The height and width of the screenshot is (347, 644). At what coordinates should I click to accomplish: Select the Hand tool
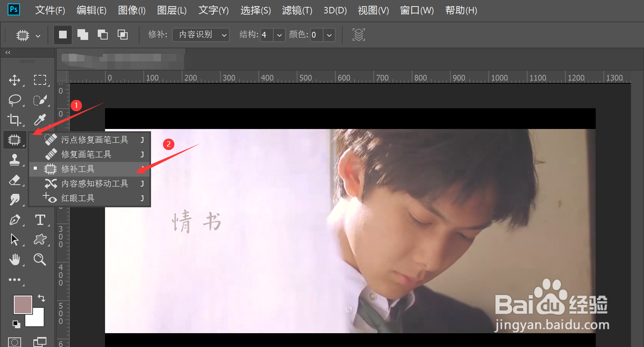pos(15,260)
